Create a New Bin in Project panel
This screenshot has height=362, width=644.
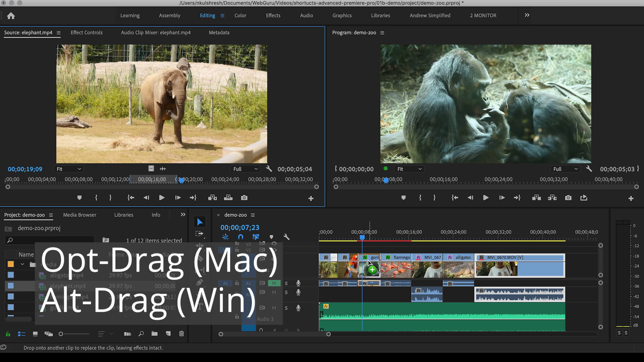point(154,334)
